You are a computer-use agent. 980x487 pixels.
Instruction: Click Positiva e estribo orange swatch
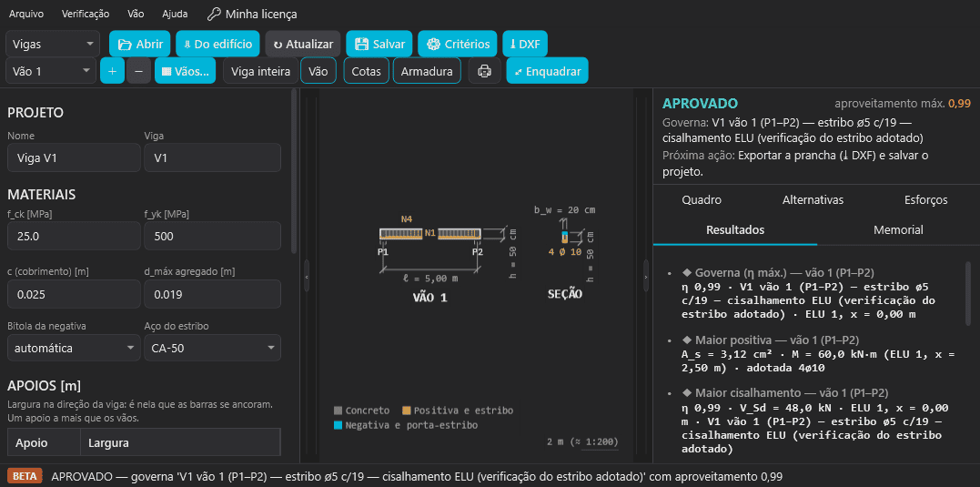click(x=406, y=411)
